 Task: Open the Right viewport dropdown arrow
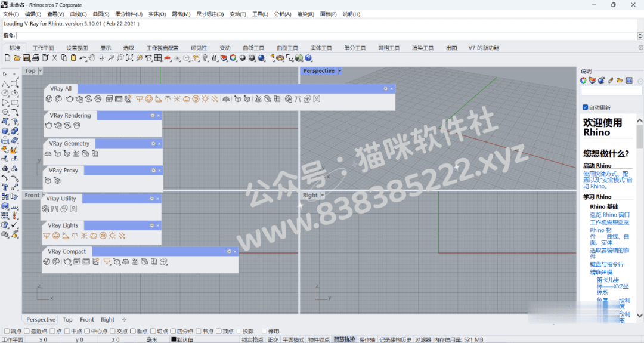tap(323, 195)
